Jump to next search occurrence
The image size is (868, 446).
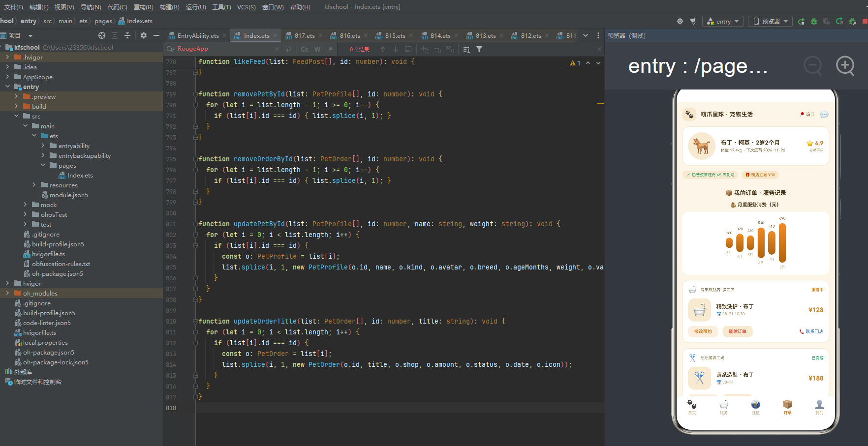[x=396, y=49]
